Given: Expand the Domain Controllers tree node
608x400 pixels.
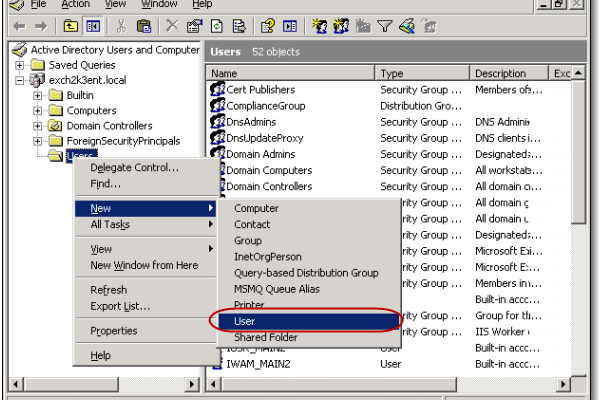Looking at the screenshot, I should [37, 126].
